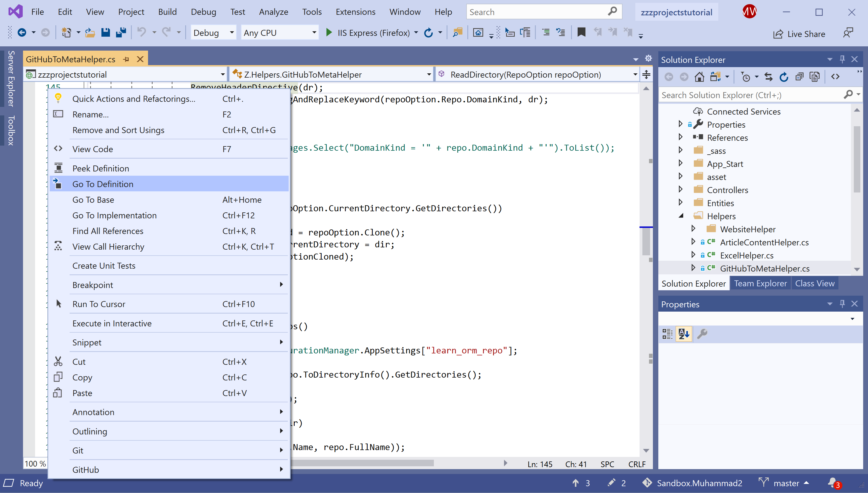Viewport: 868px width, 493px height.
Task: Expand the Controllers folder
Action: [680, 190]
